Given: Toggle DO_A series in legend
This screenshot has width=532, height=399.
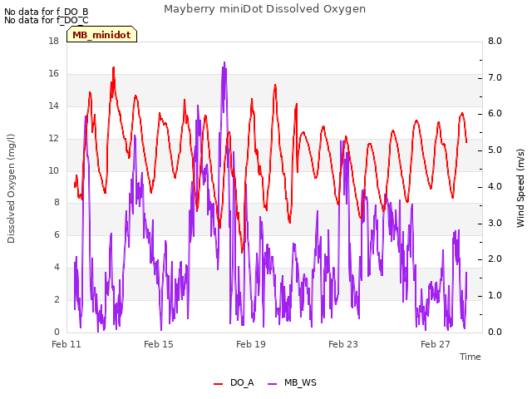Looking at the screenshot, I should pos(234,382).
